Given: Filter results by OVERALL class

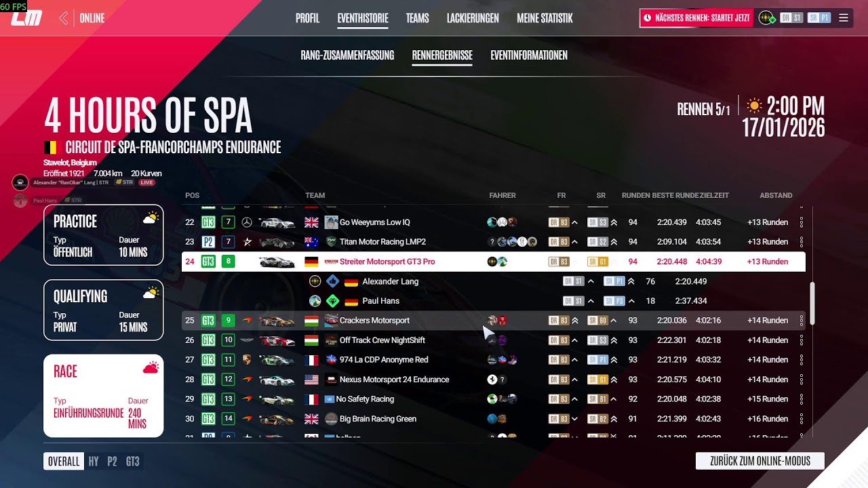Looking at the screenshot, I should point(64,462).
